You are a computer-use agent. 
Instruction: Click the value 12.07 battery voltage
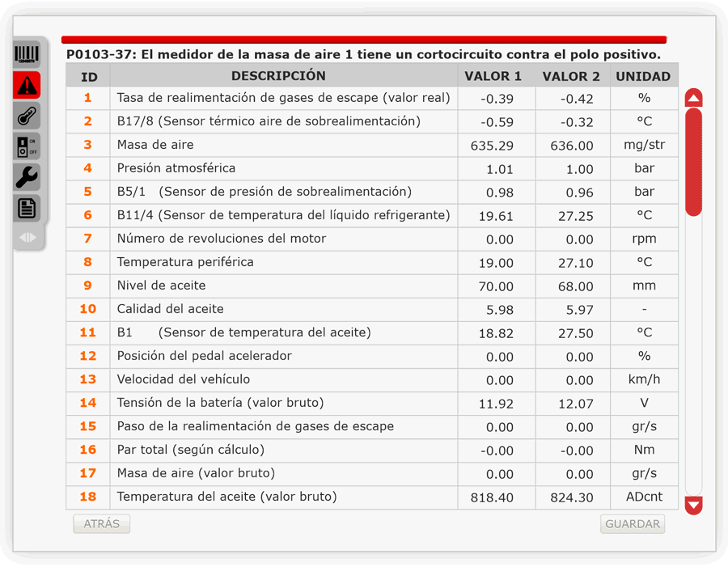coord(576,404)
